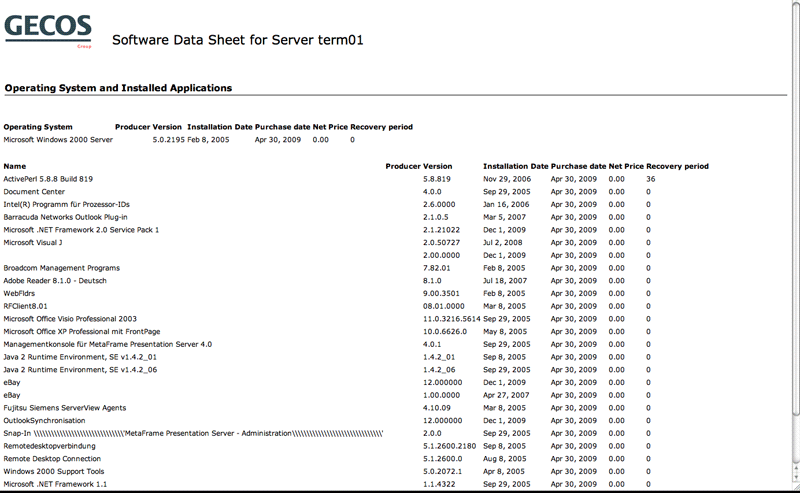Click install date in the Windows 2000 Server row
Viewport: 800px width, 493px height.
coord(208,140)
